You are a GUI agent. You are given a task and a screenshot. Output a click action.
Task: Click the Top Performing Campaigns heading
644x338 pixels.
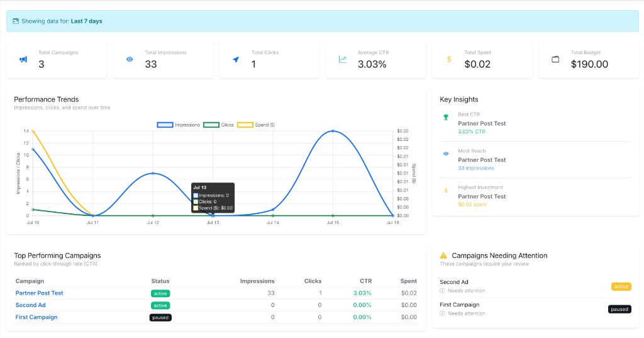coord(57,256)
